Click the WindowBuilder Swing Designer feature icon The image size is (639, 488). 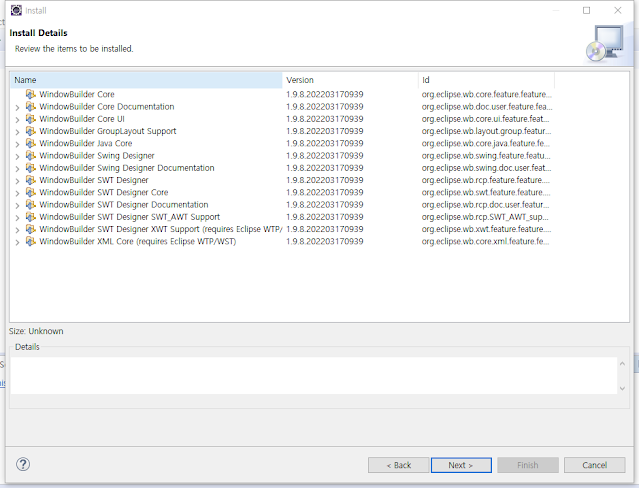pos(31,155)
